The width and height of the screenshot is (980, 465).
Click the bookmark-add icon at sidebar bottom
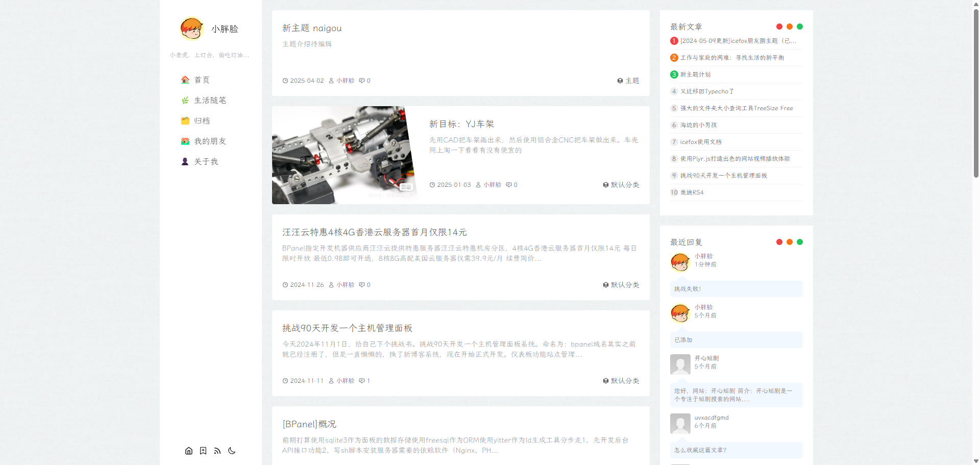point(203,451)
